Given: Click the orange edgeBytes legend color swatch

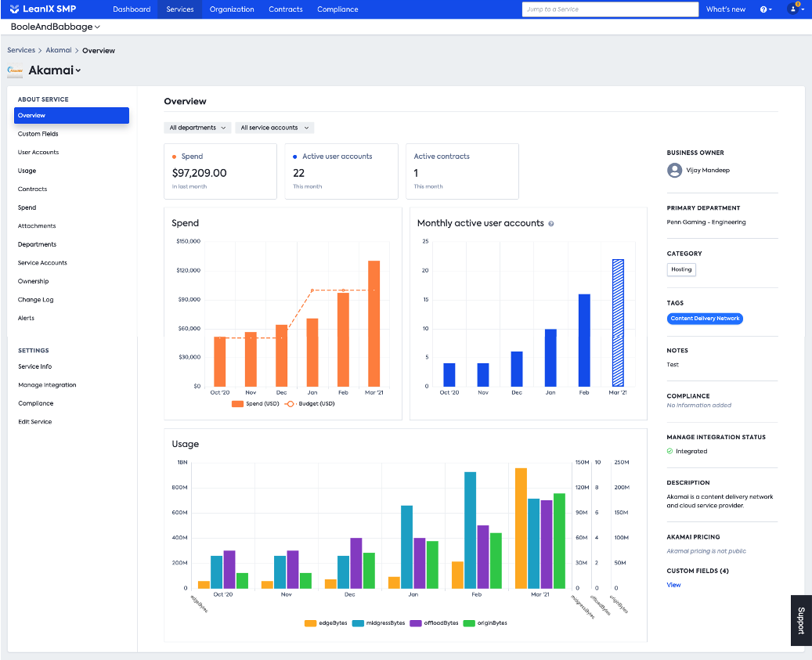Looking at the screenshot, I should [310, 623].
